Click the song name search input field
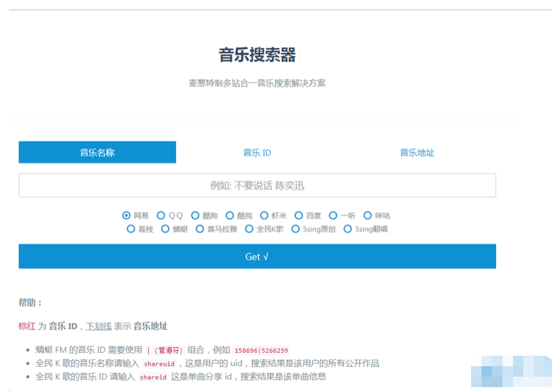 tap(258, 186)
